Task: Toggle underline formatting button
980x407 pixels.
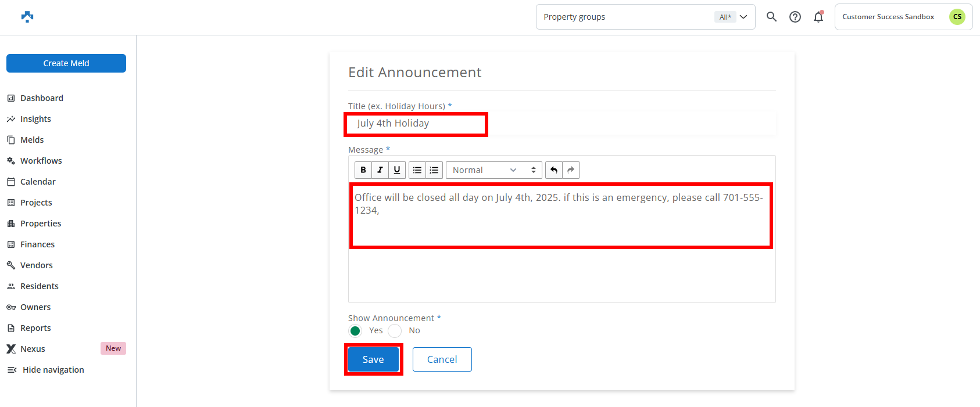Action: coord(397,170)
